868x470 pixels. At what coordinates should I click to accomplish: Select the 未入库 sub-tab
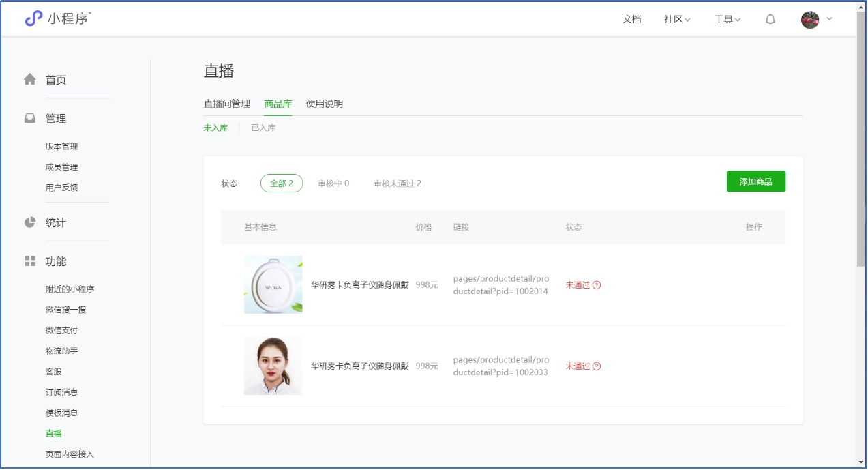click(215, 128)
